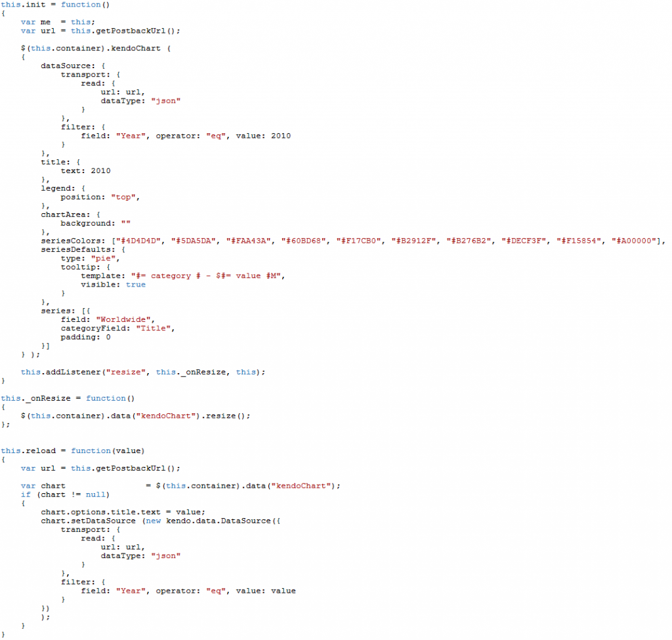This screenshot has width=672, height=640.
Task: Click the color string "#60BD68"
Action: 303,241
